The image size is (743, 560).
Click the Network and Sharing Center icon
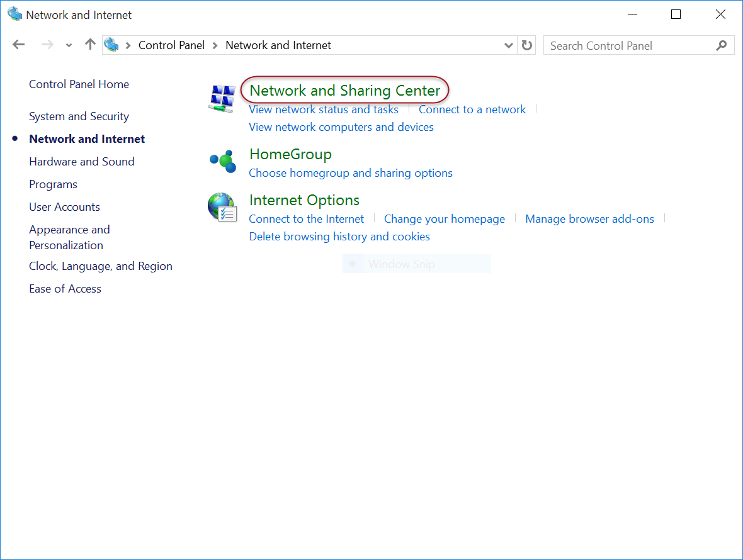click(222, 99)
